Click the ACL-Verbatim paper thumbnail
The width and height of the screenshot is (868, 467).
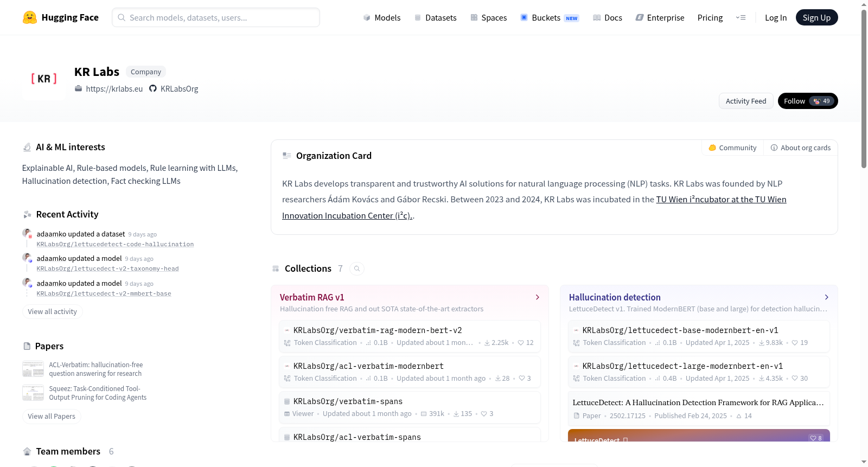coord(33,369)
